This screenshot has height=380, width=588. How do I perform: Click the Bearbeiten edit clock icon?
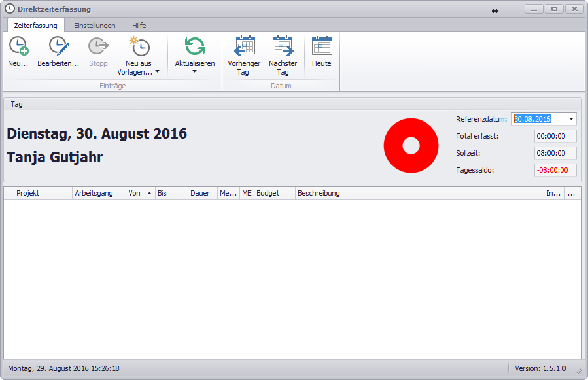[58, 46]
